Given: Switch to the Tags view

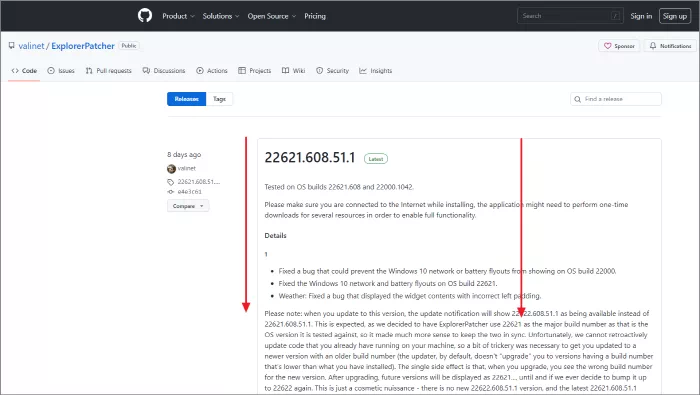Looking at the screenshot, I should [x=219, y=99].
